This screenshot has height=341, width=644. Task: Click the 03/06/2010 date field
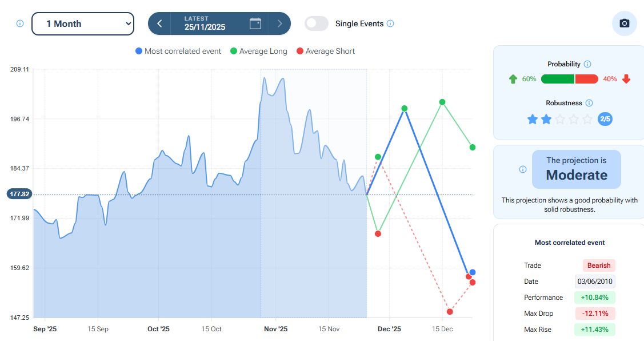[x=595, y=281]
